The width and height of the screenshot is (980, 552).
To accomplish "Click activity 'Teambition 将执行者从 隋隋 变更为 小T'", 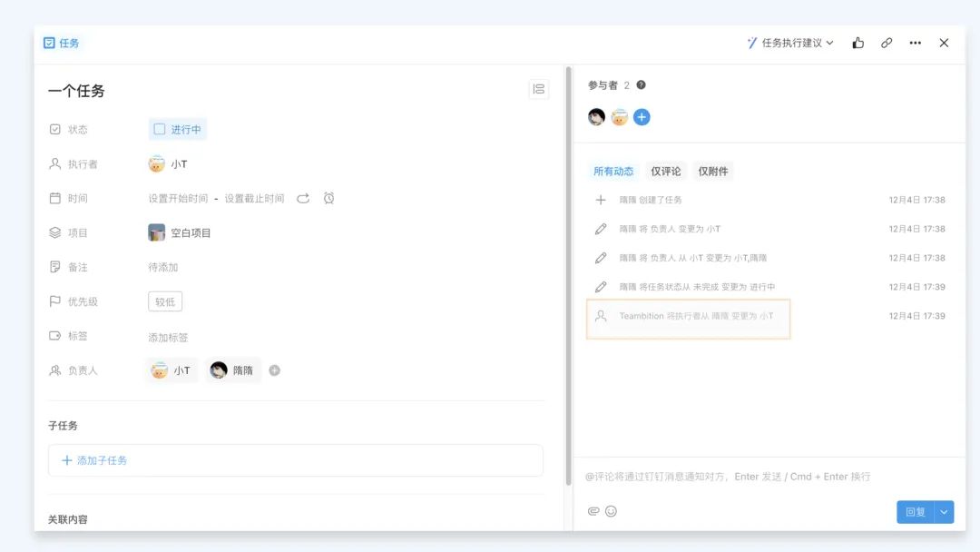I will point(696,316).
